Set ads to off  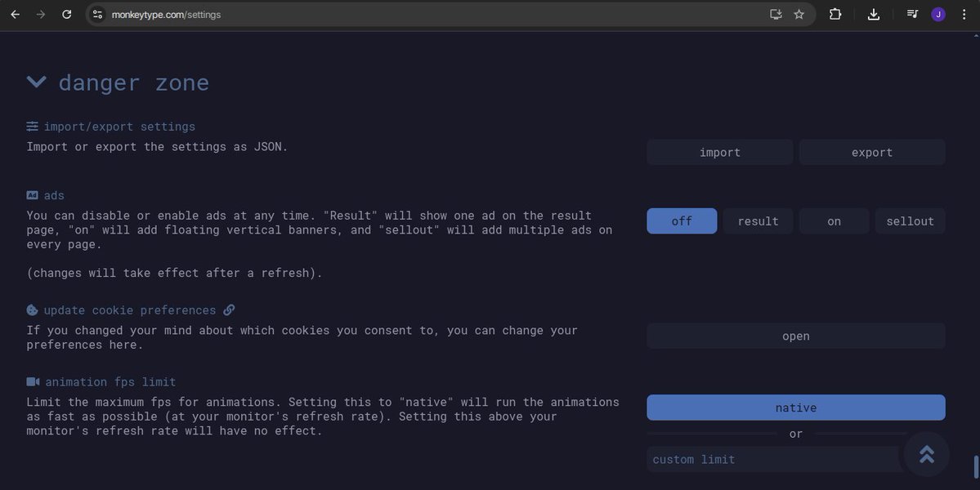682,221
